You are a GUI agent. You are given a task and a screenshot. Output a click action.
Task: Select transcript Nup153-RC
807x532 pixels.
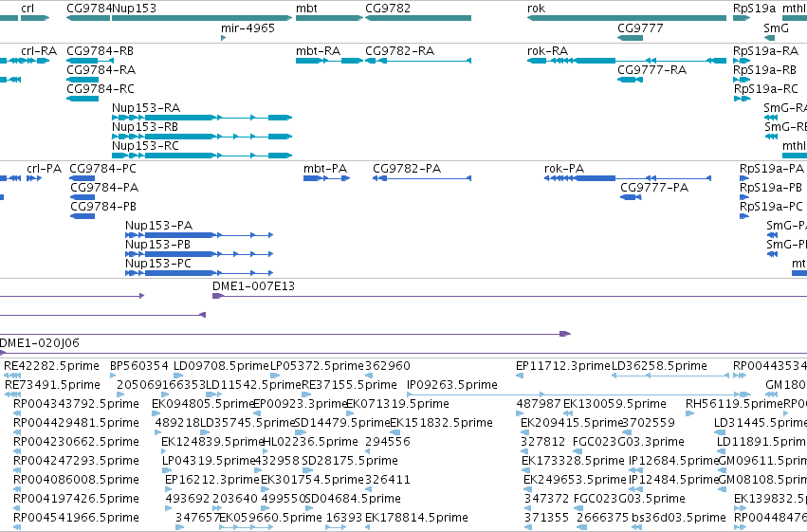pyautogui.click(x=202, y=156)
